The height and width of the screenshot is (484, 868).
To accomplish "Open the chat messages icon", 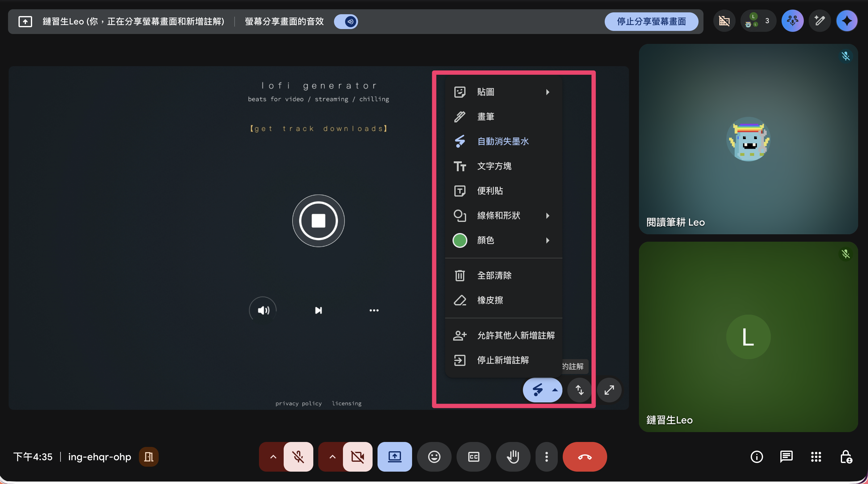I will coord(786,457).
